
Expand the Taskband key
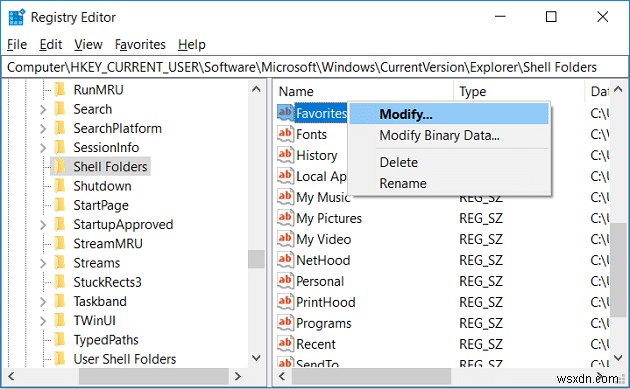[43, 302]
